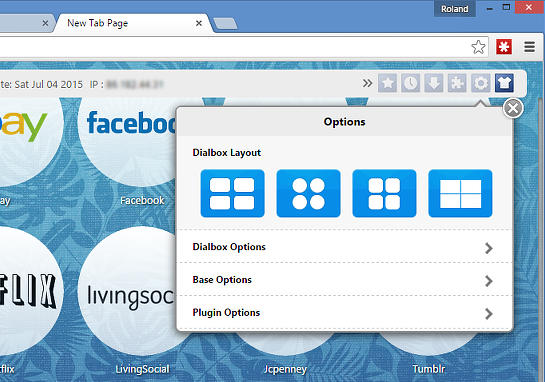Screen dimensions: 545x382
Task: Open a new browser tab
Action: (x=225, y=24)
